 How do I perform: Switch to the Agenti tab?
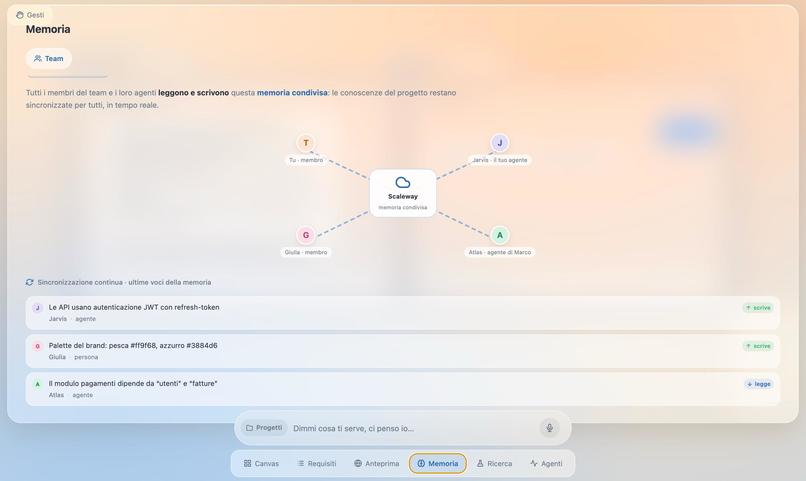click(546, 464)
